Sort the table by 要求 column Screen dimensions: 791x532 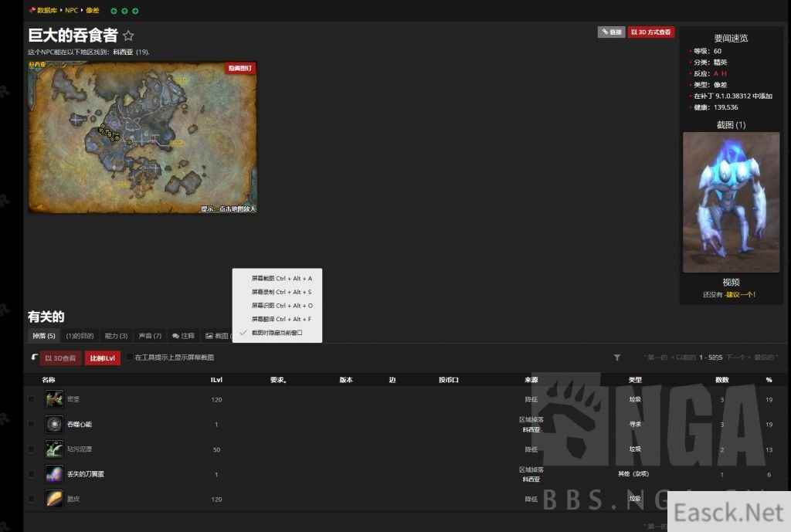(278, 380)
